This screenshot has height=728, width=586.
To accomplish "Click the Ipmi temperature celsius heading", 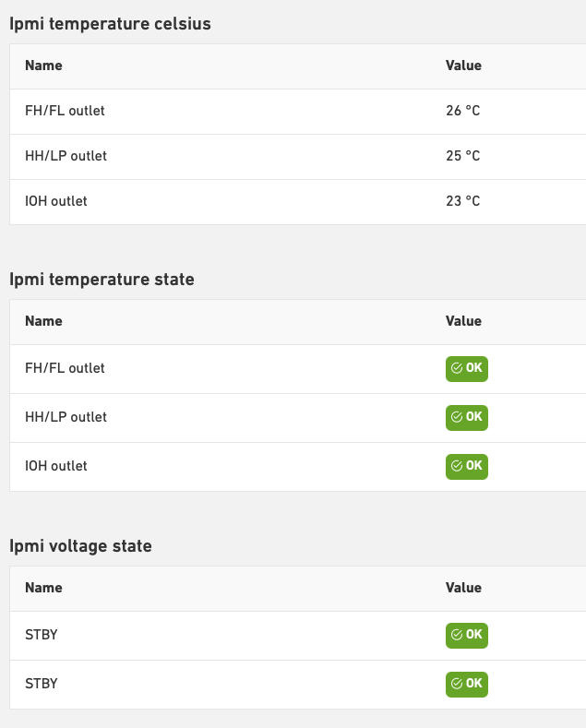I will click(x=110, y=24).
